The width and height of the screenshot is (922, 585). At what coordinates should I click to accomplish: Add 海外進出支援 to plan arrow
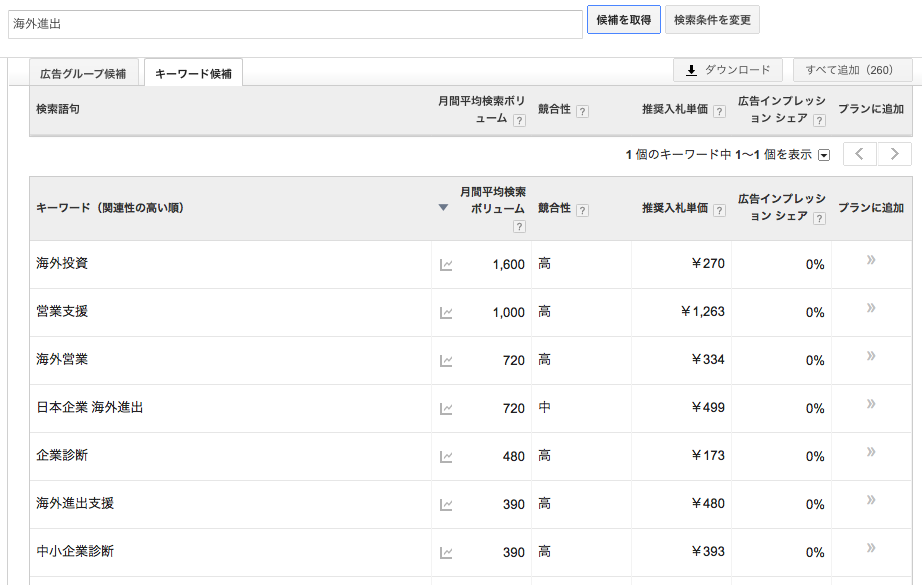871,500
